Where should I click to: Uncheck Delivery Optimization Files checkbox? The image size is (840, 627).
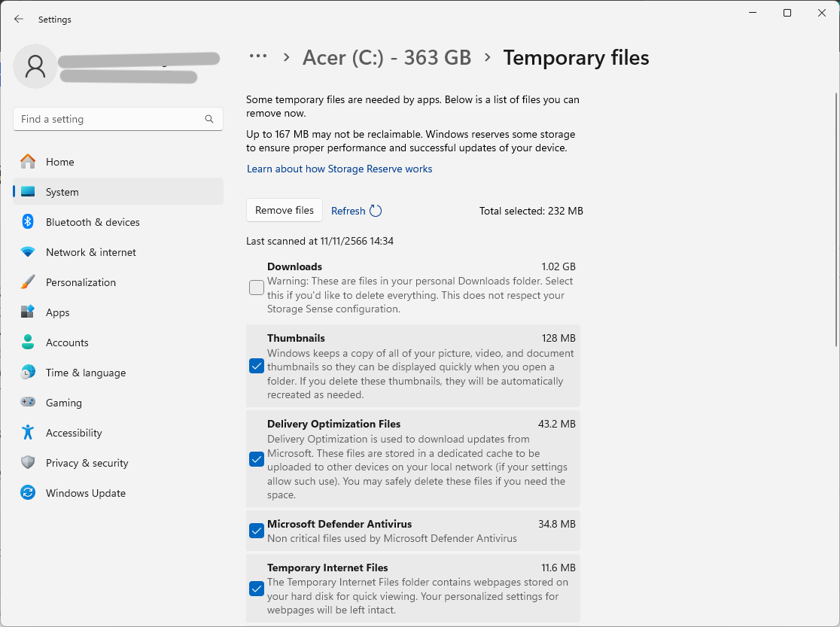tap(257, 459)
